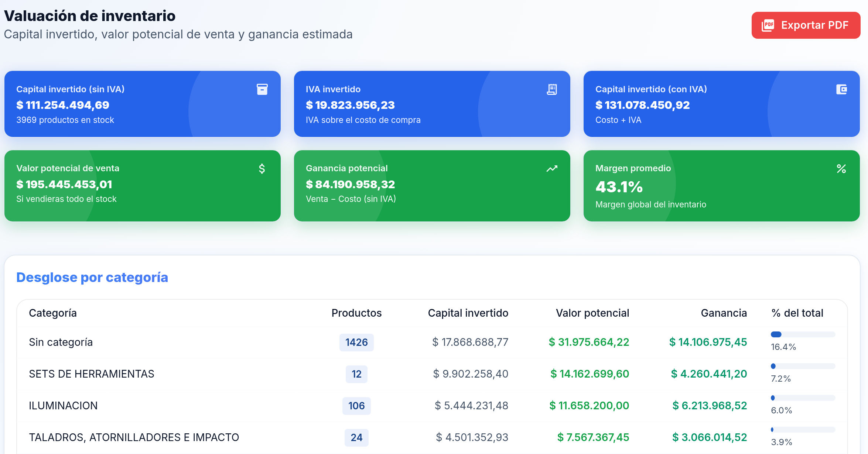
Task: Select the Categoría column header
Action: 53,313
